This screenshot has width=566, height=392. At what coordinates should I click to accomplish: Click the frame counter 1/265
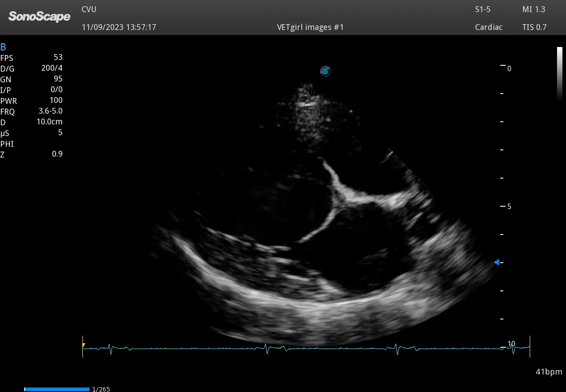(x=101, y=389)
